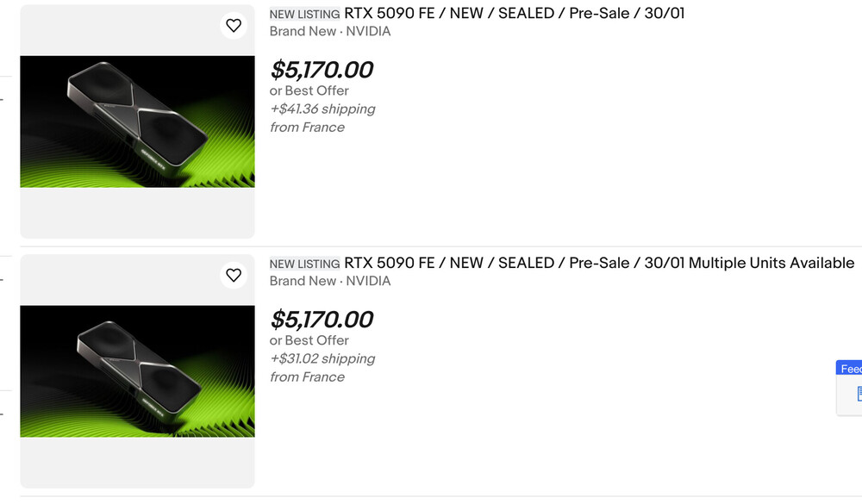Click NEW LISTING badge on first item

pyautogui.click(x=304, y=15)
